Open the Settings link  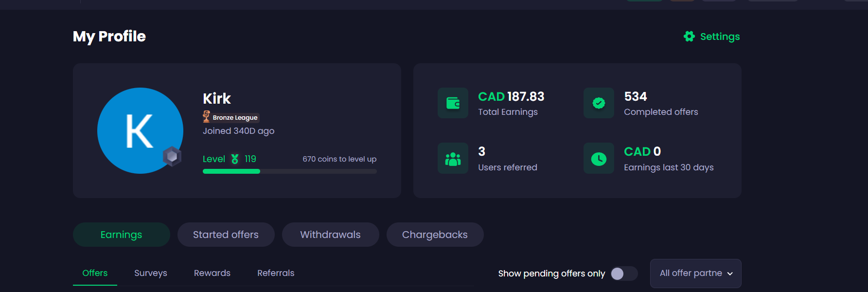(720, 36)
